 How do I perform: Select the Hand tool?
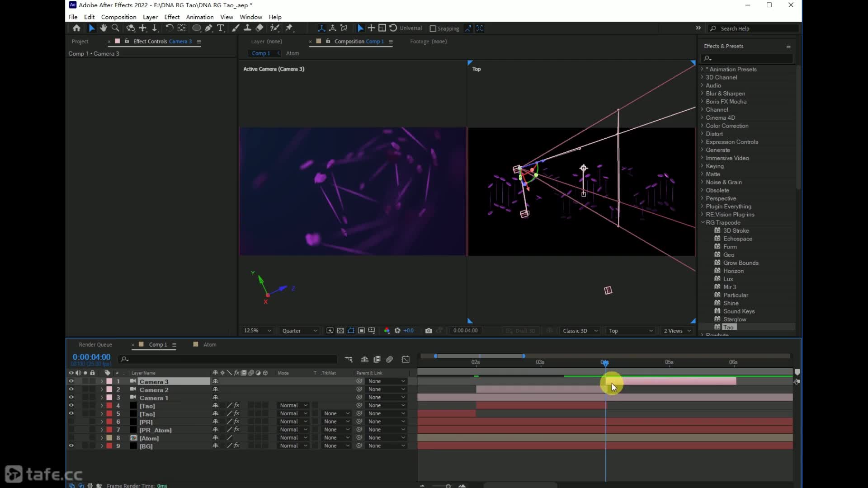tap(104, 28)
